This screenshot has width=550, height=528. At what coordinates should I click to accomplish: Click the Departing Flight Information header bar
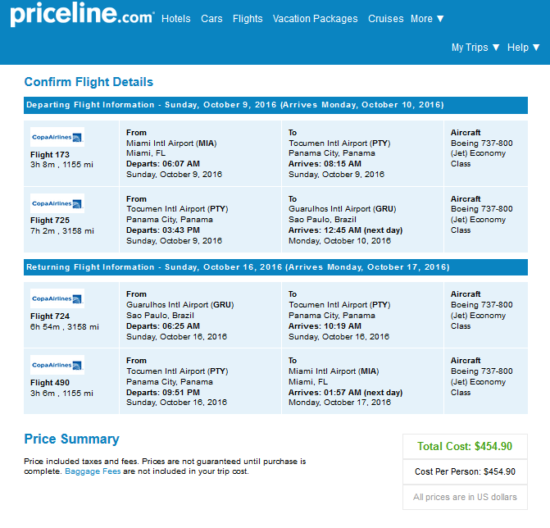276,105
